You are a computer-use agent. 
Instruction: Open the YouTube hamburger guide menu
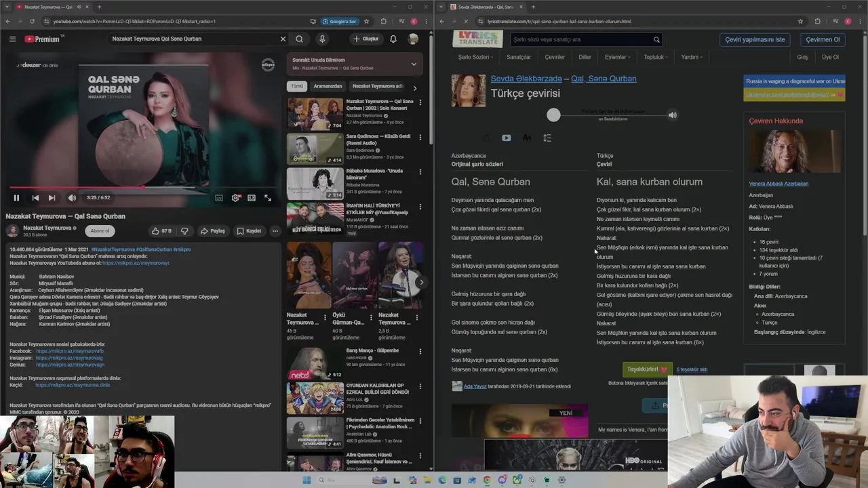(x=12, y=39)
